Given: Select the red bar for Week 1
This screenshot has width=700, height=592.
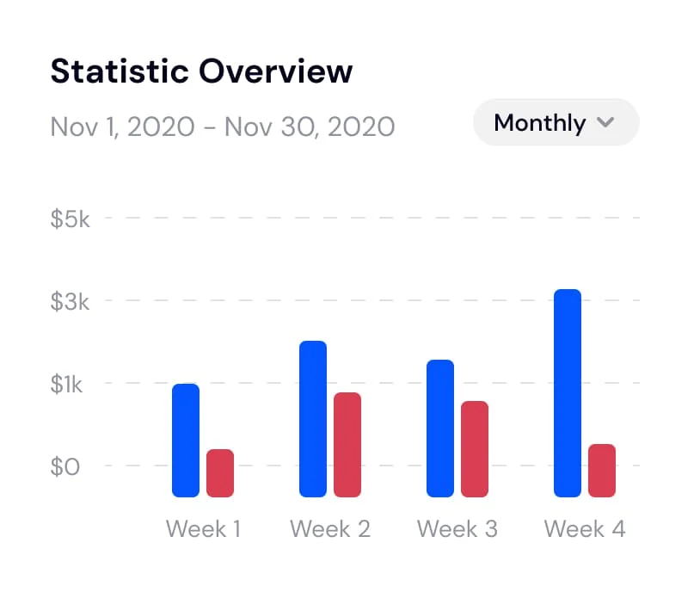Looking at the screenshot, I should coord(221,473).
